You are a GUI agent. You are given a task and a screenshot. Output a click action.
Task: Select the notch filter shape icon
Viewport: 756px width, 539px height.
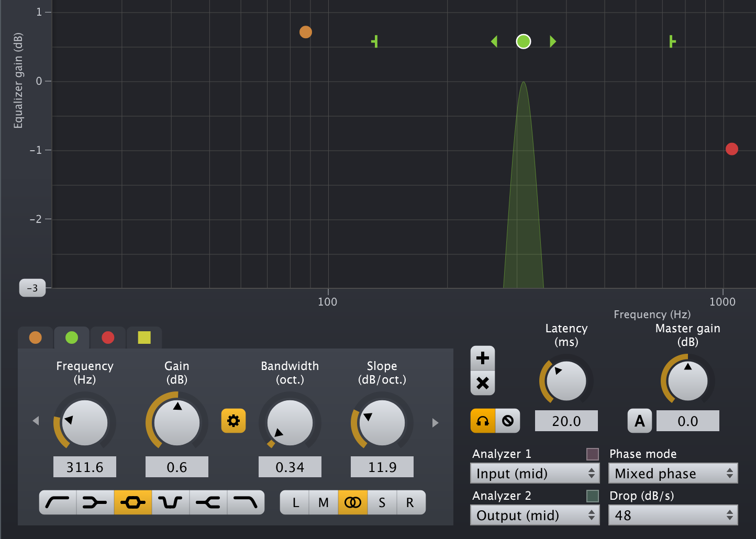171,503
